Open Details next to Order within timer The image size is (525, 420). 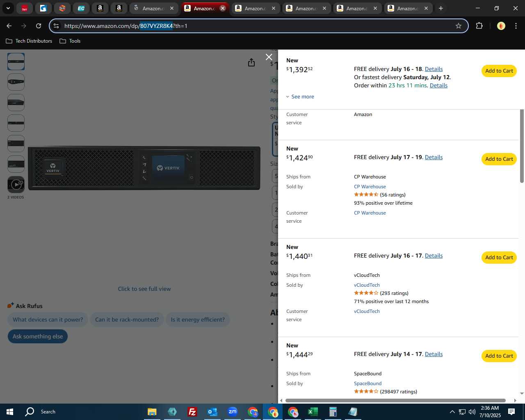click(438, 85)
